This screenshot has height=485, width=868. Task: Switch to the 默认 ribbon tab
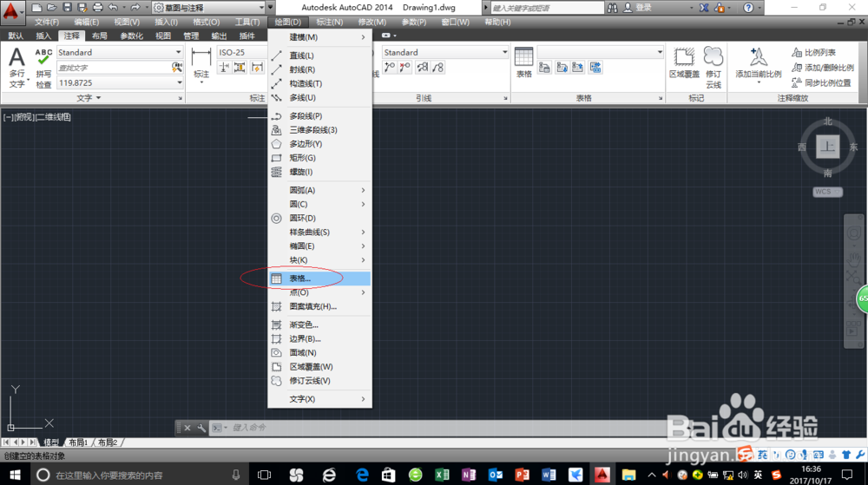[16, 36]
